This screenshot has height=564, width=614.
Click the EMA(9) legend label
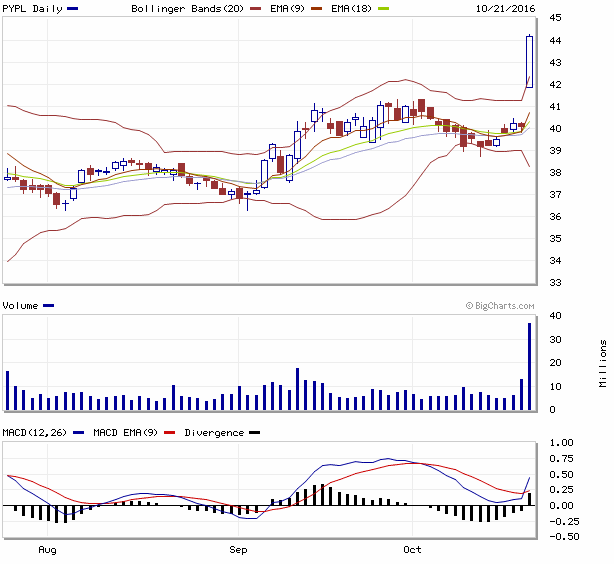tap(287, 9)
